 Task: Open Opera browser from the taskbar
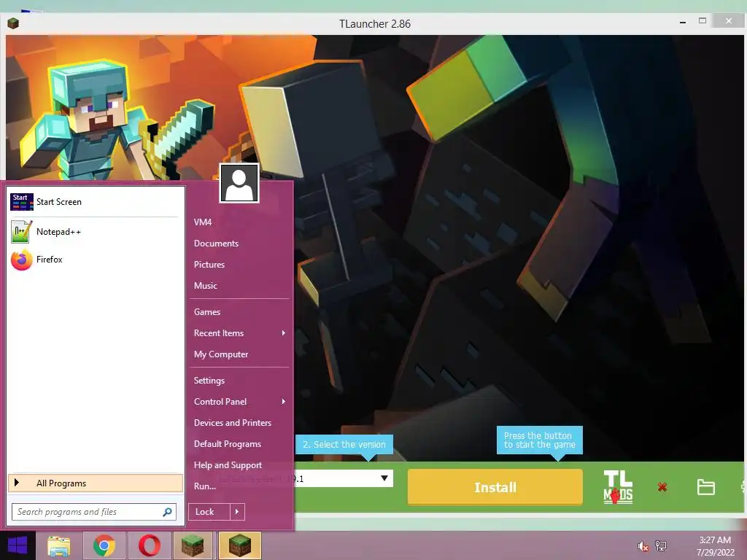[149, 545]
